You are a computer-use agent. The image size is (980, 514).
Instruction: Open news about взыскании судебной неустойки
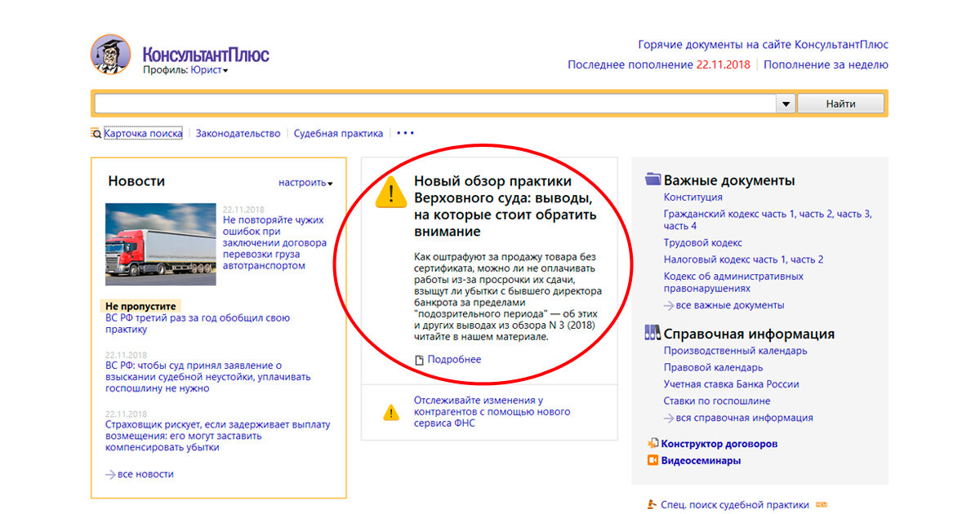[x=208, y=377]
